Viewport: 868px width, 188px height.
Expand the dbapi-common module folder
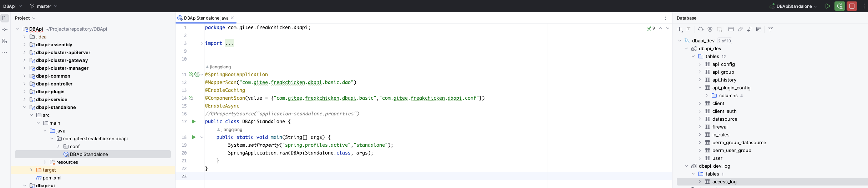24,76
